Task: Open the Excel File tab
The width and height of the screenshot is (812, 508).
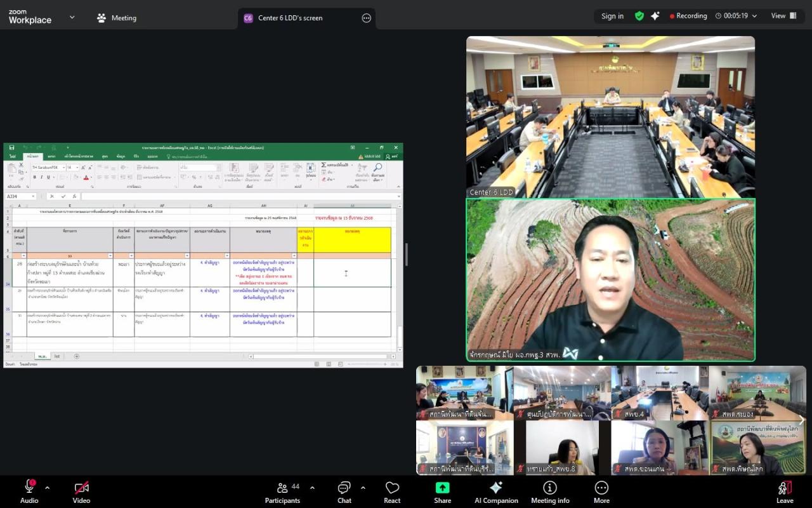Action: tap(13, 156)
